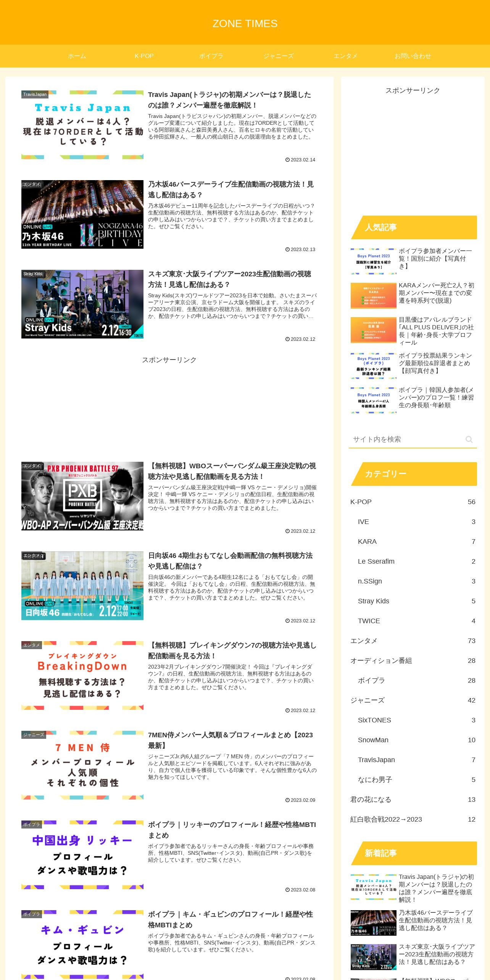490x980 pixels.
Task: Select the TWICE subcategory
Action: [417, 621]
